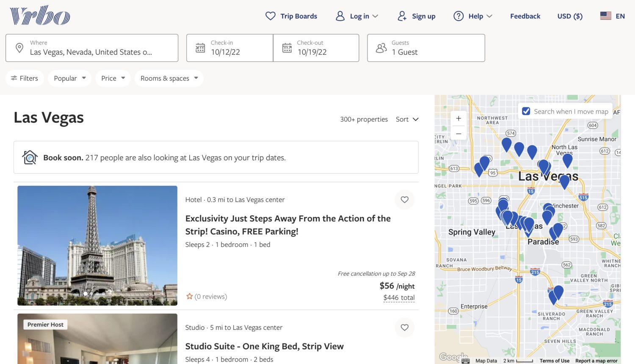Save the Studio Suite listing with the heart icon

pos(404,327)
